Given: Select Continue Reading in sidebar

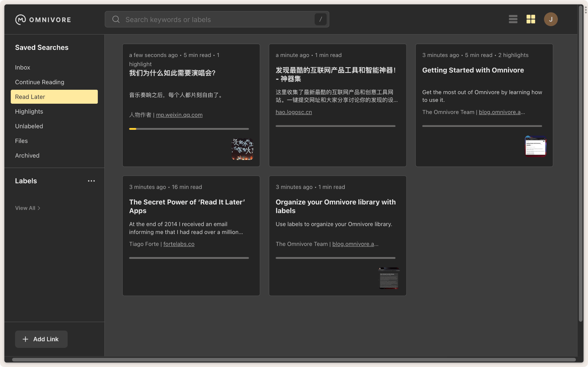Looking at the screenshot, I should (x=40, y=82).
